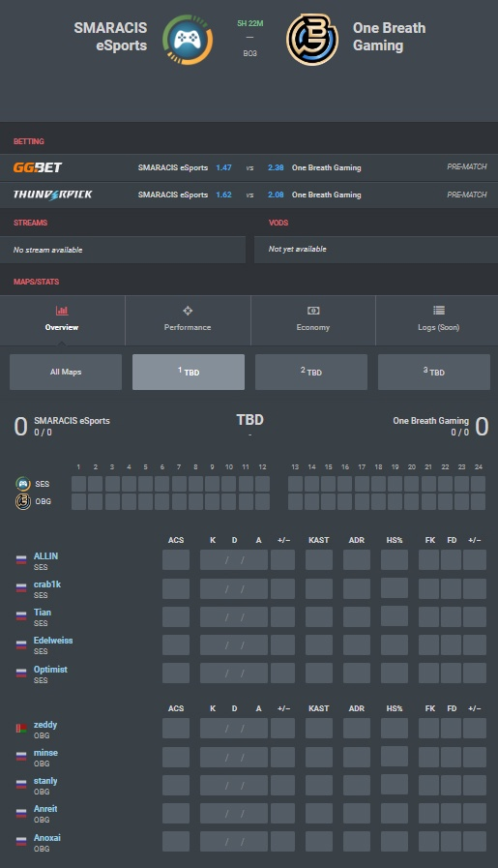498x868 pixels.
Task: Open player Anreit's profile
Action: pos(45,809)
